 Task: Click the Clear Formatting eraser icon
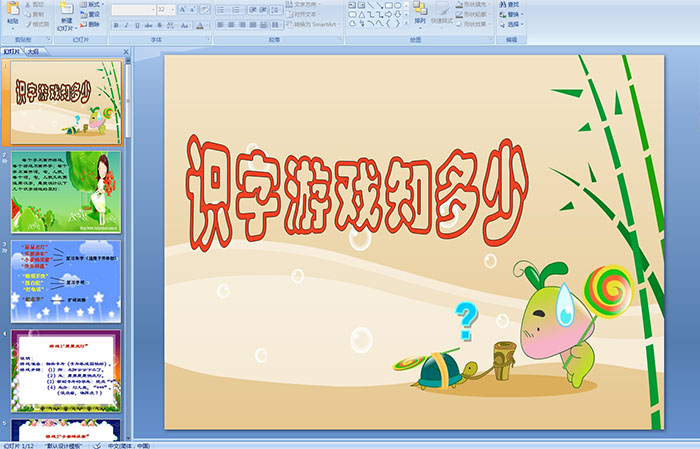[205, 9]
